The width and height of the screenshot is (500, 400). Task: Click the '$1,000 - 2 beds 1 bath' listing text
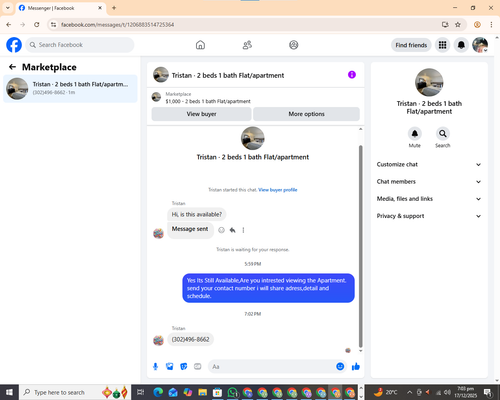tap(208, 101)
